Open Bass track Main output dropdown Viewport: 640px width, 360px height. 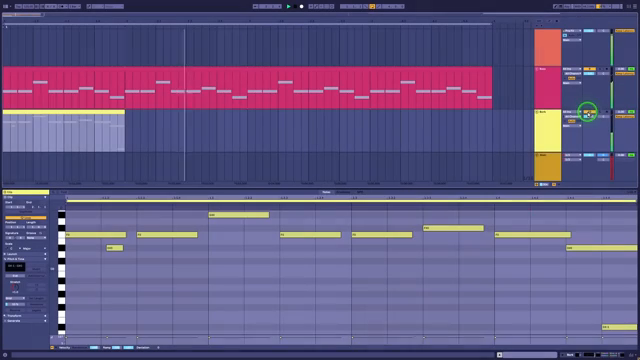[572, 83]
